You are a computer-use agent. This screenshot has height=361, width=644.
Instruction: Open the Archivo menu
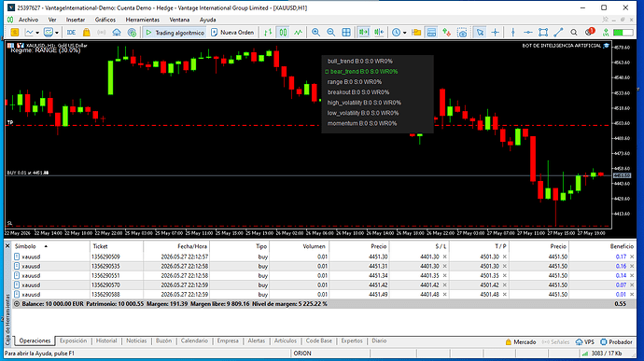pos(28,20)
